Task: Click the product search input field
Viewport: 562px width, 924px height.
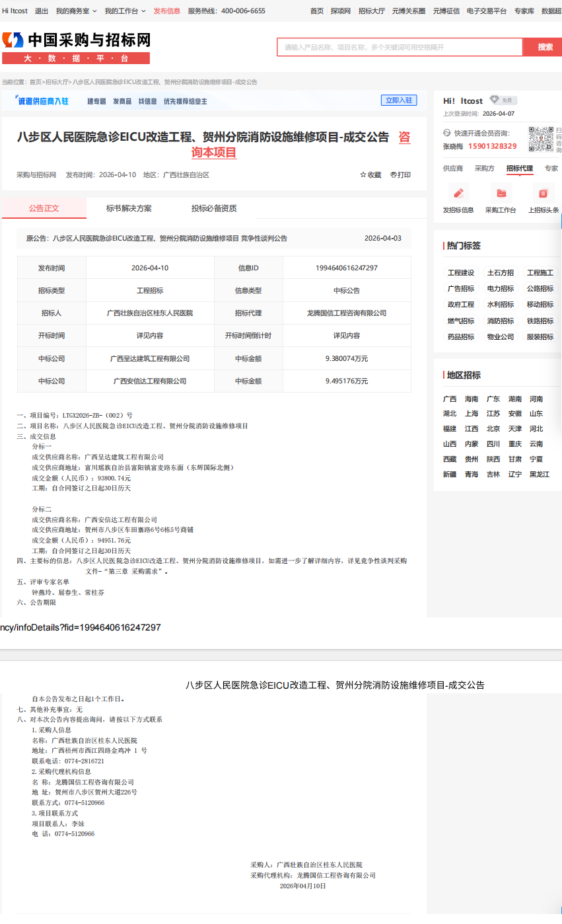Action: click(x=400, y=48)
